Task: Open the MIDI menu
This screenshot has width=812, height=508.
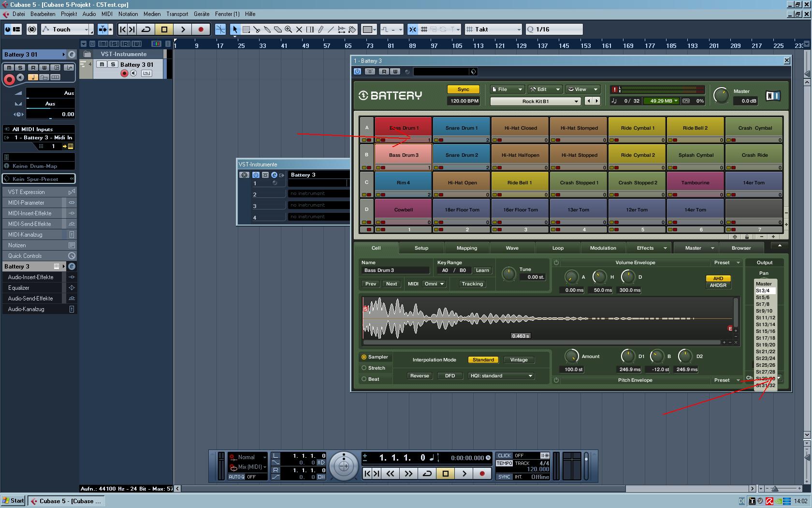Action: [107, 14]
